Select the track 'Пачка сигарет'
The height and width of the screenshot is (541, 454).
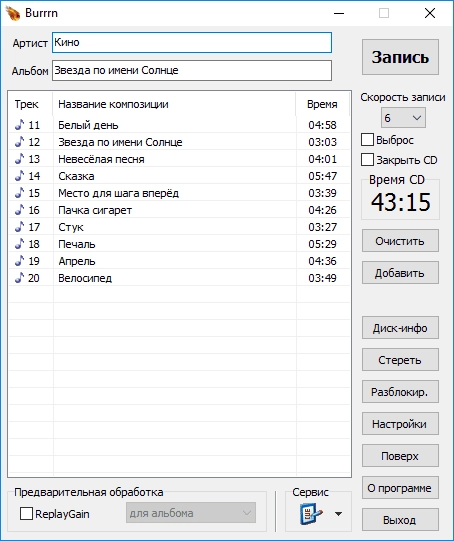coord(95,210)
